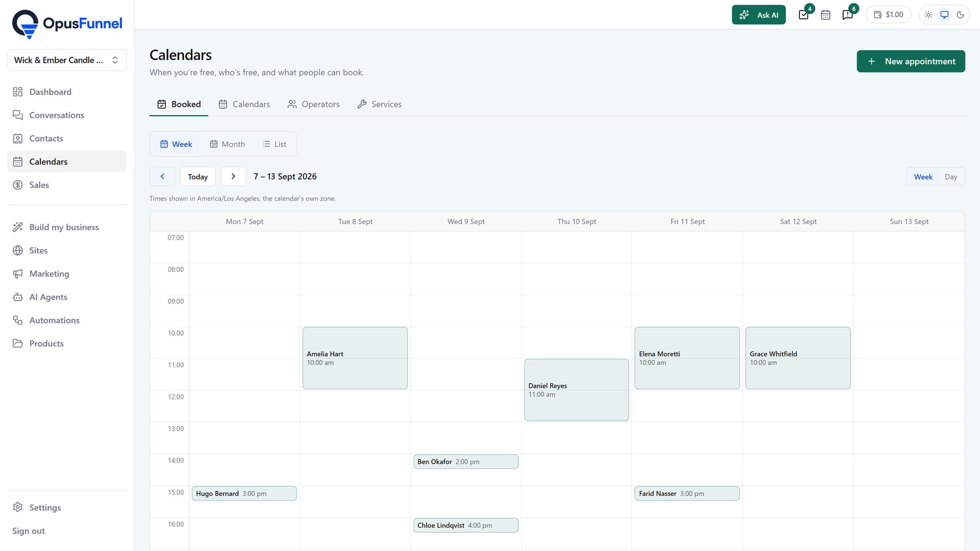Click the Sales dollar icon
Image resolution: width=980 pixels, height=551 pixels.
tap(18, 185)
